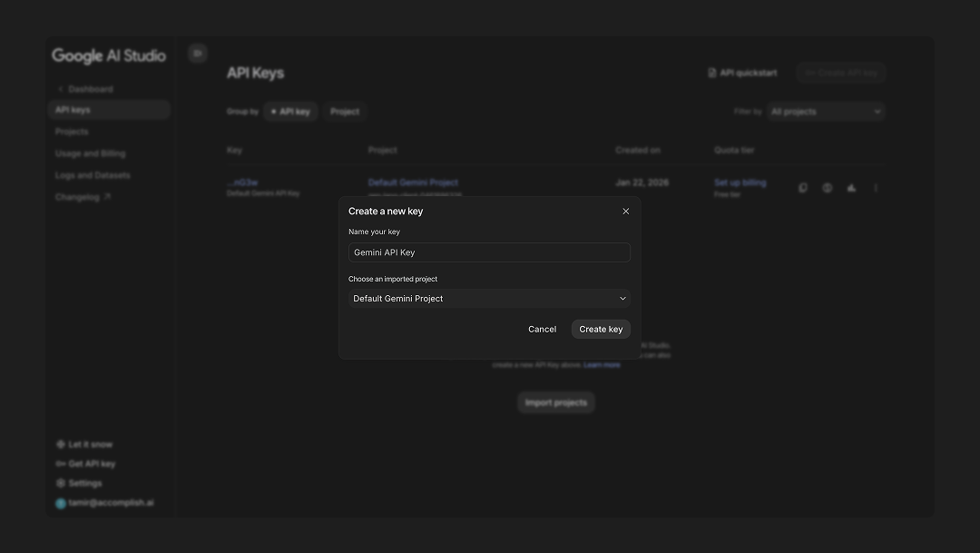The height and width of the screenshot is (553, 980).
Task: Click the Let it snow option
Action: (84, 444)
